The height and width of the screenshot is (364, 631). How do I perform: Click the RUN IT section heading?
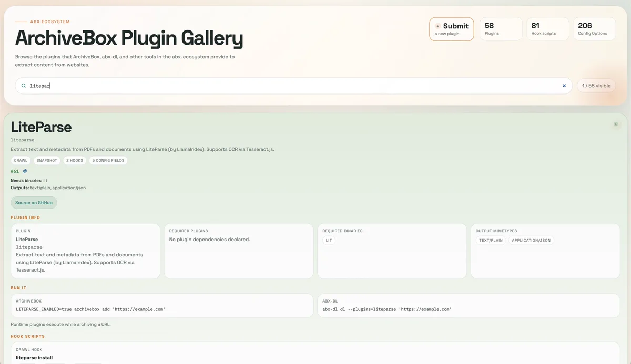tap(18, 287)
